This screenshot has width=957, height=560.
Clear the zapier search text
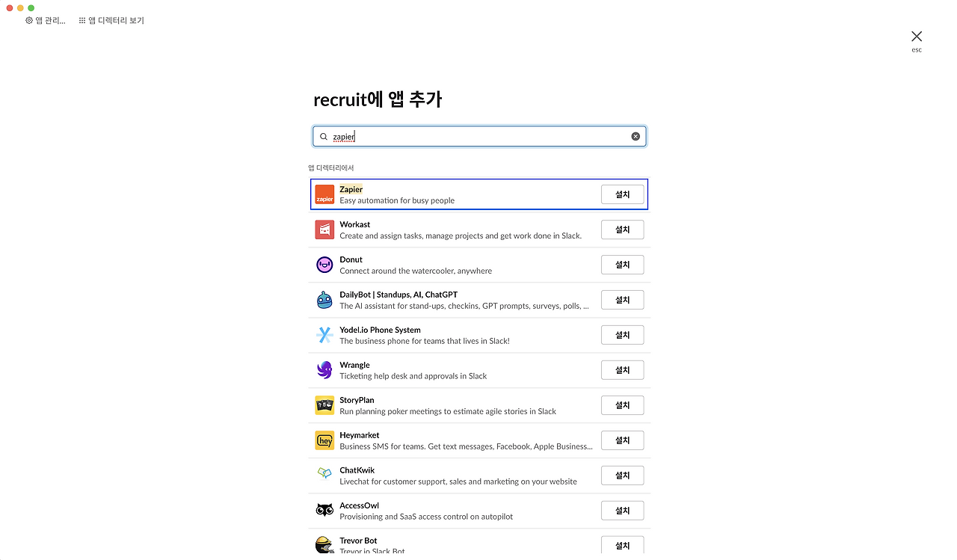[x=636, y=136]
